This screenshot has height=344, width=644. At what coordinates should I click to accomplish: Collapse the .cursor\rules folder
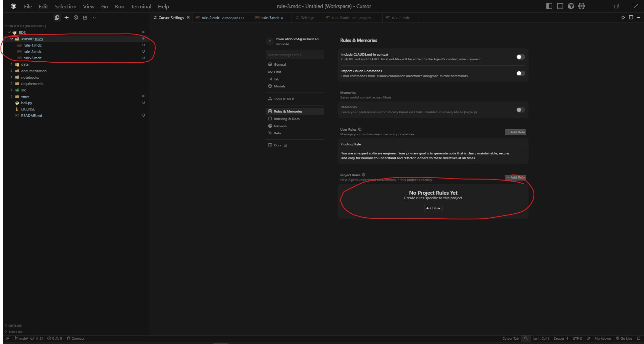click(x=12, y=39)
